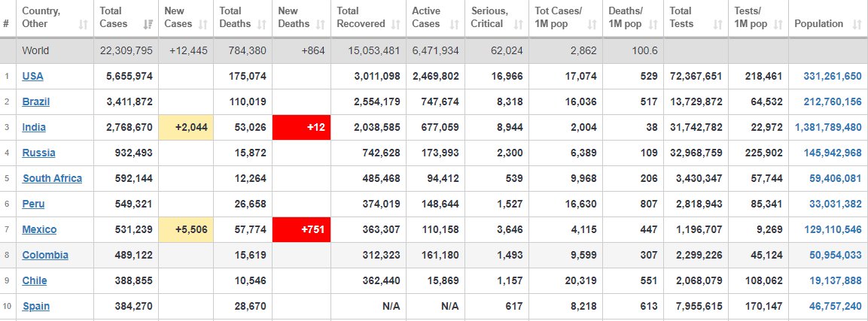
Task: Select India new cases +2,044 cell
Action: tap(185, 128)
